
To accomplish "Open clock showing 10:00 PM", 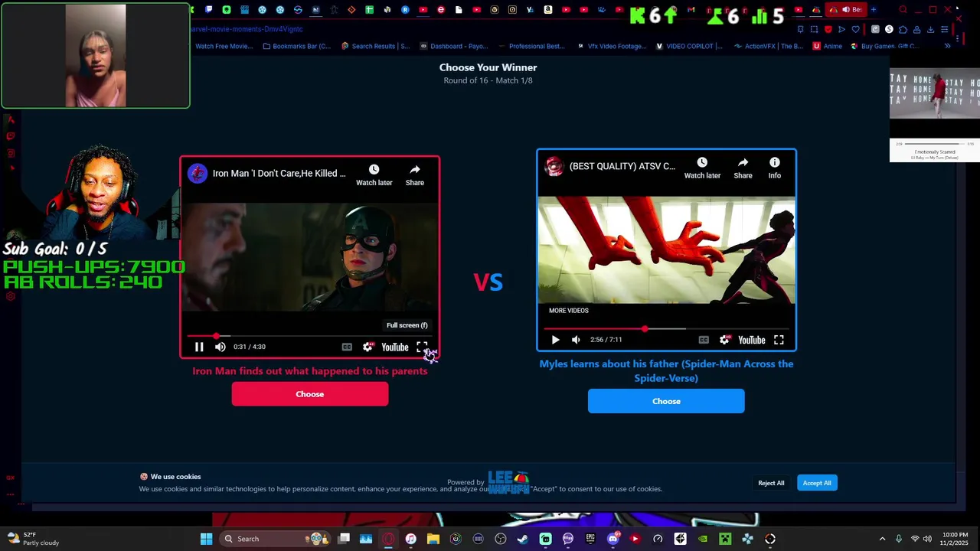I will coord(955,539).
